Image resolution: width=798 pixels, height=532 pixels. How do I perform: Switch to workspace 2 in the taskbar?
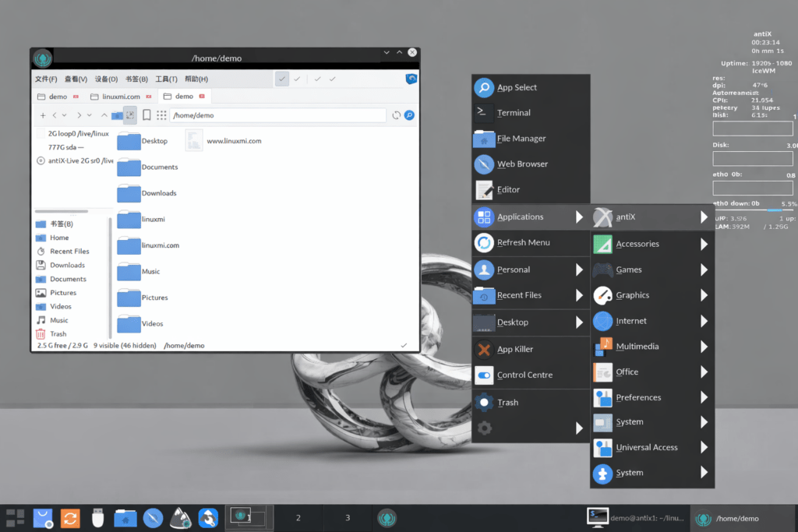pyautogui.click(x=298, y=517)
